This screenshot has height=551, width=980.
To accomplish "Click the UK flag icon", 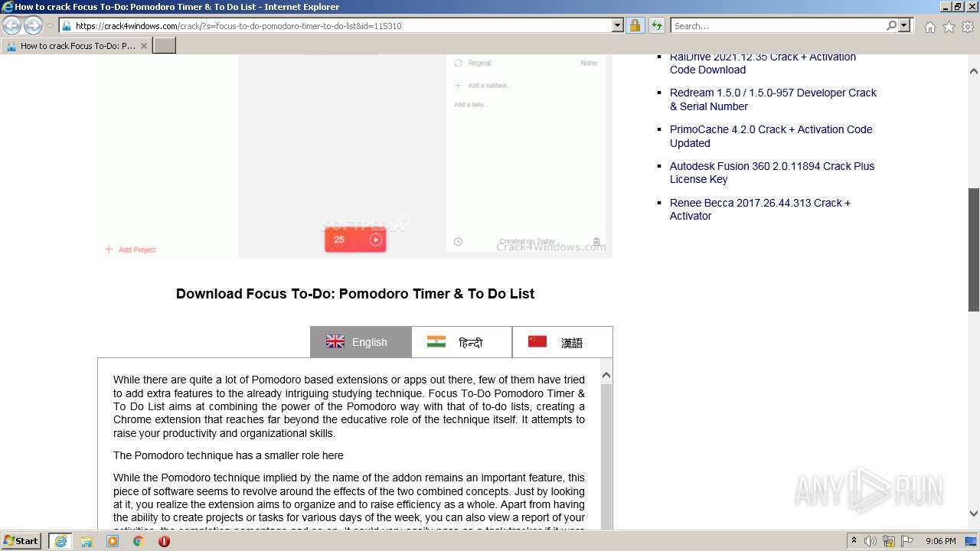I will pyautogui.click(x=335, y=341).
